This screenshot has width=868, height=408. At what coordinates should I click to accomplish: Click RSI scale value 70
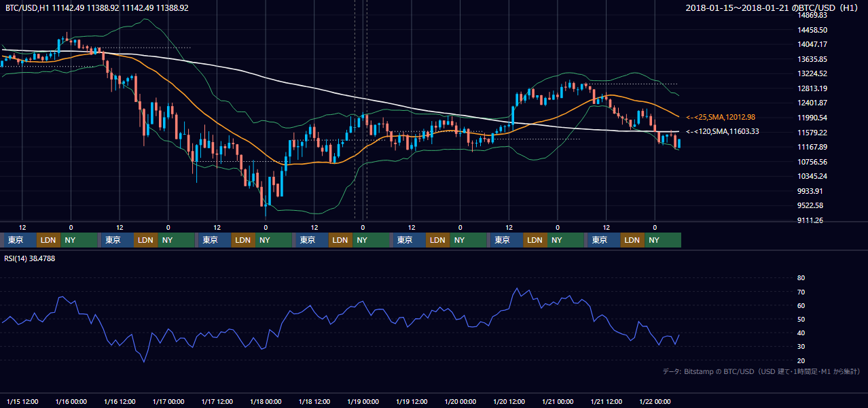coord(801,292)
